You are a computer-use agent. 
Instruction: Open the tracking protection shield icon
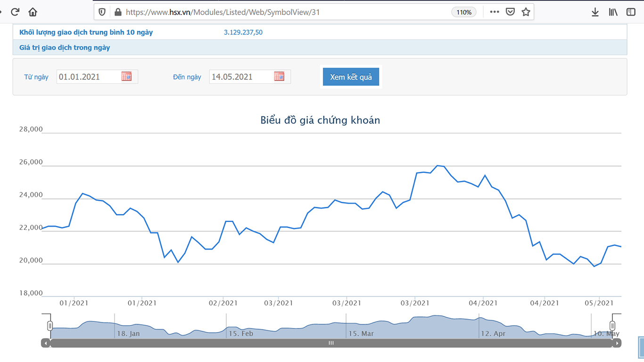click(x=102, y=12)
